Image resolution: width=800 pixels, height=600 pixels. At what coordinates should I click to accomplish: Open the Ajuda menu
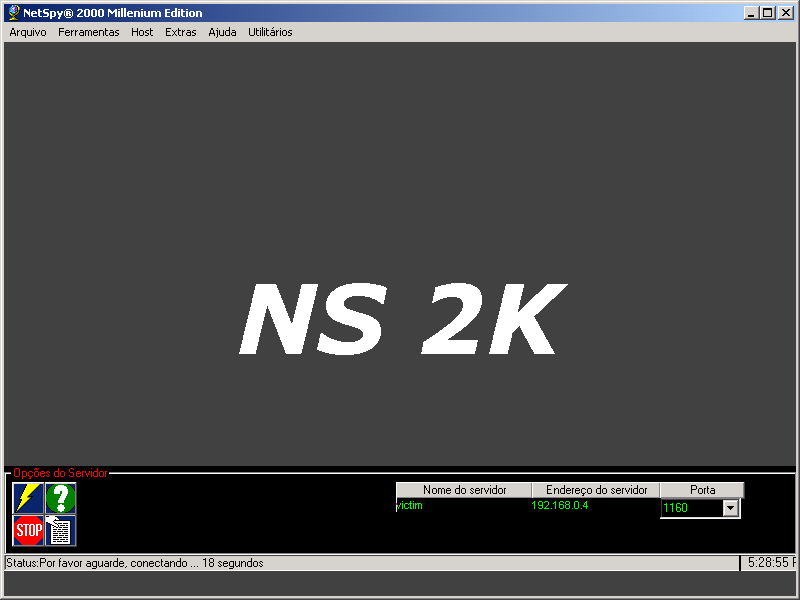coord(221,31)
